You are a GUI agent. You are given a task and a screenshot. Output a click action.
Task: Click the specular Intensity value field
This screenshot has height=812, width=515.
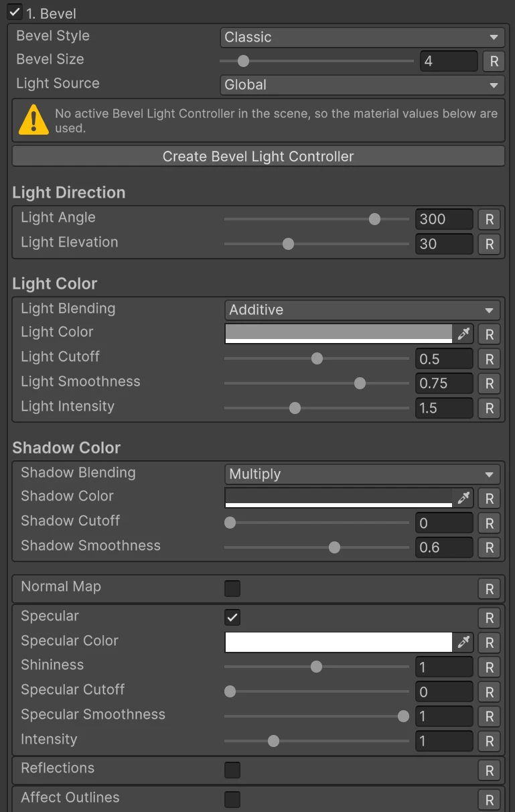tap(444, 742)
